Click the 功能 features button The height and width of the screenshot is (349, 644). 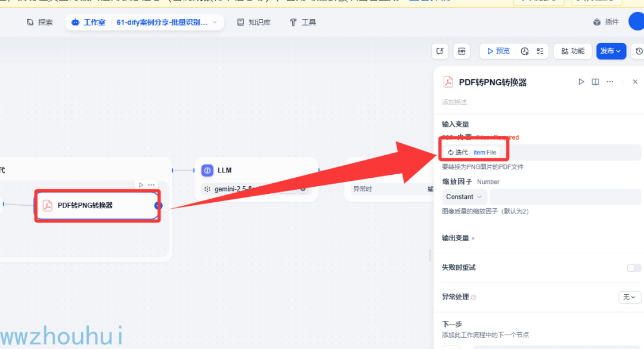click(x=572, y=51)
